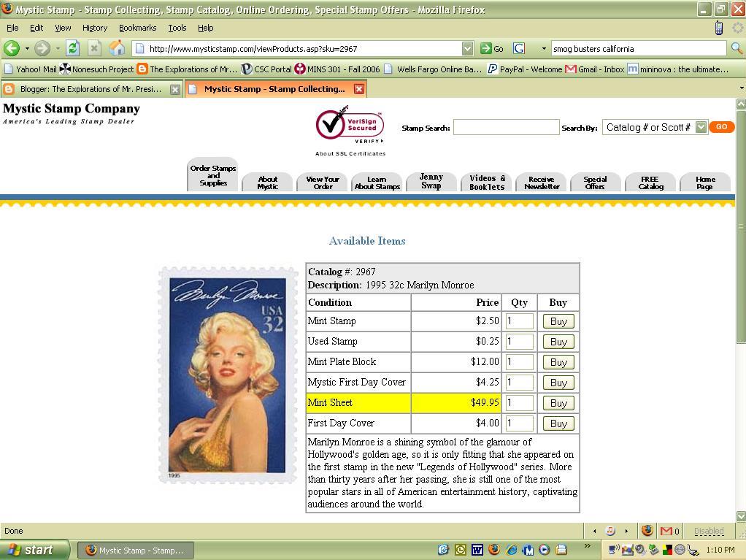Click the Google search engine icon
Screen dimensions: 746x560
519,48
